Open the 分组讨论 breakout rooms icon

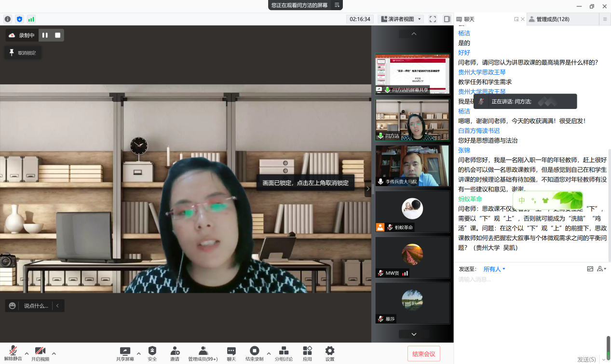click(x=284, y=351)
